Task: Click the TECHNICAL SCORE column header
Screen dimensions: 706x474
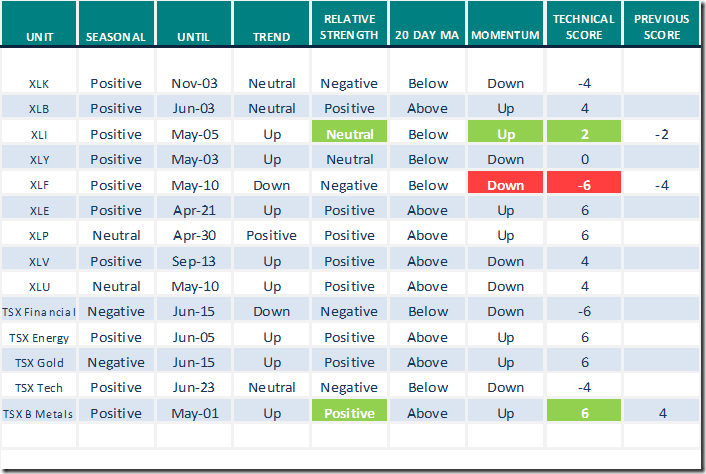Action: [x=584, y=28]
